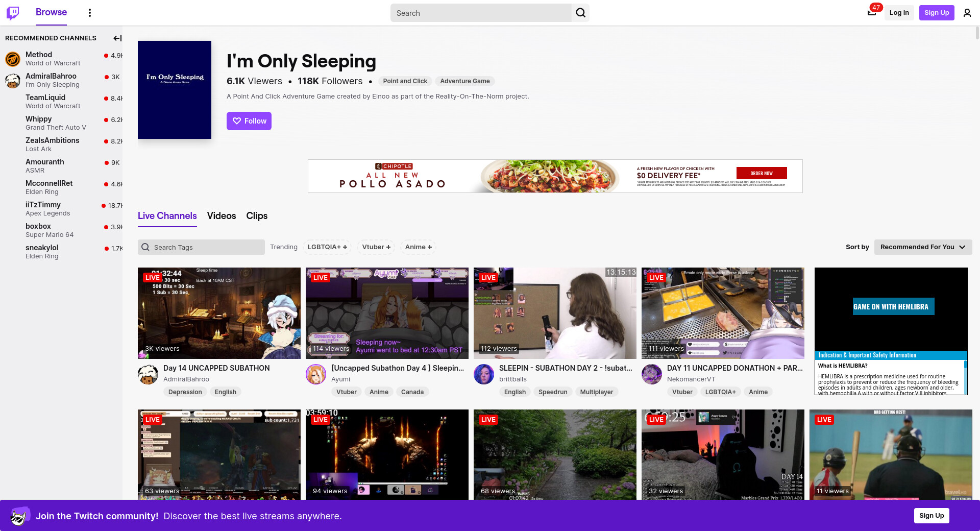This screenshot has width=980, height=531.
Task: Follow the I'm Only Sleeping category
Action: coord(249,121)
